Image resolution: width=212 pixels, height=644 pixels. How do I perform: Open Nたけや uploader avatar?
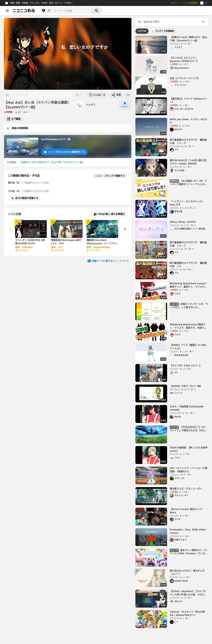point(172,130)
